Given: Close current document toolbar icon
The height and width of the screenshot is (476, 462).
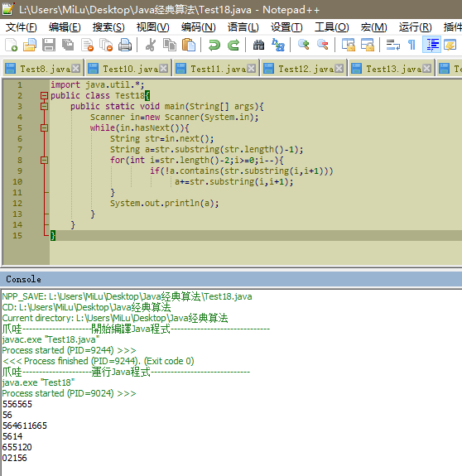Looking at the screenshot, I should 88,45.
